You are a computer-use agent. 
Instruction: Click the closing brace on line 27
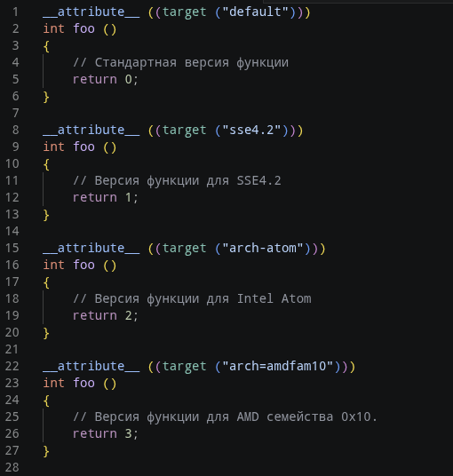46,451
